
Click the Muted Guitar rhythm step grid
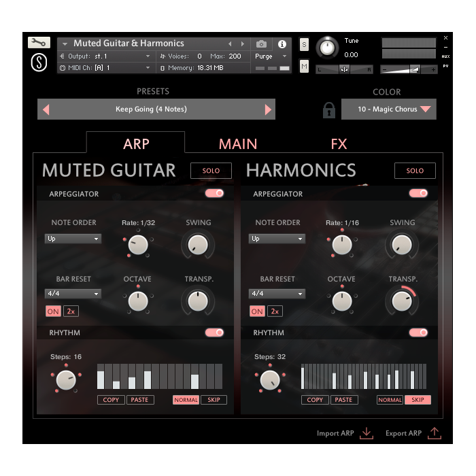(159, 376)
